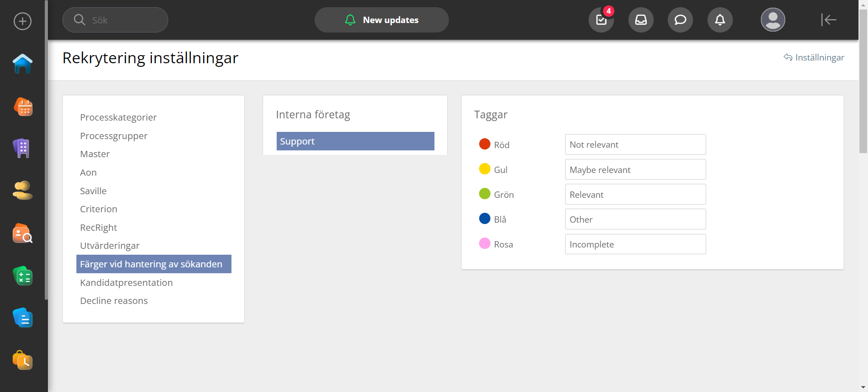Collapse the sidebar with arrow icon
Viewport: 868px width, 392px height.
click(828, 20)
